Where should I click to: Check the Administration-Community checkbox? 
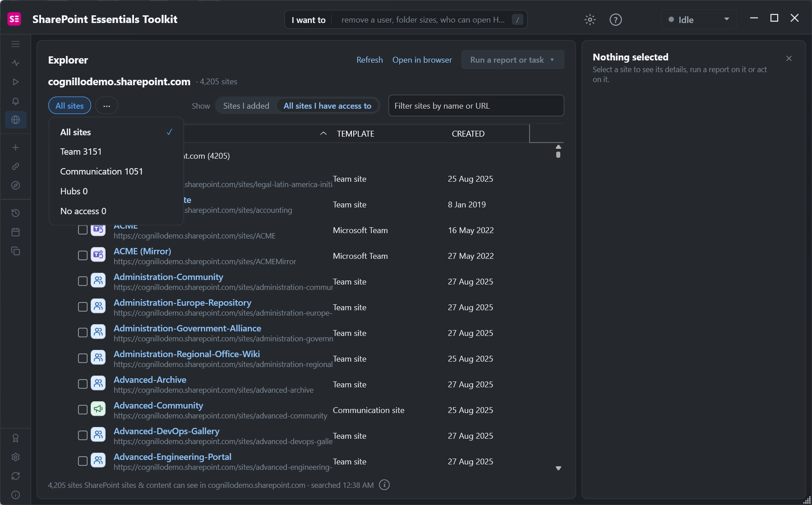click(x=83, y=281)
